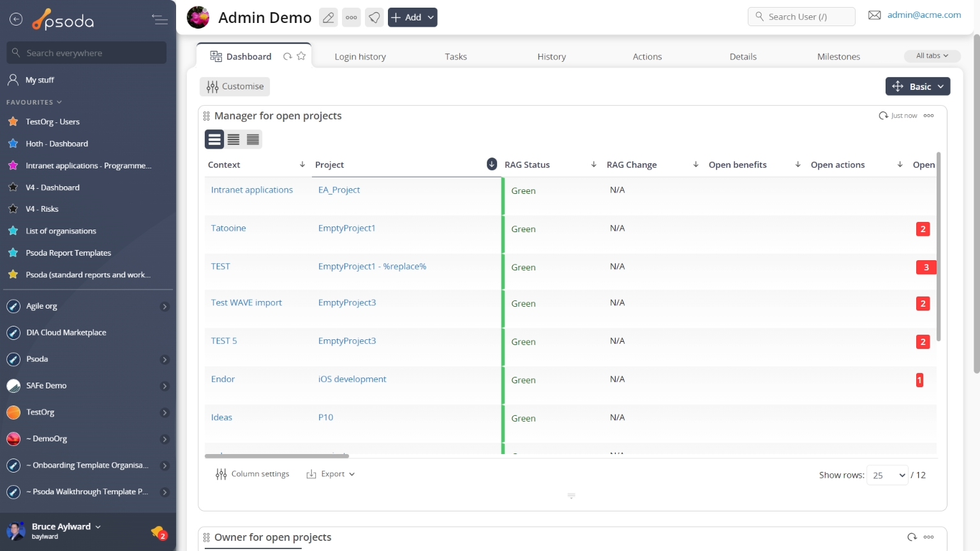The height and width of the screenshot is (551, 980).
Task: Expand the ~ DemoOrg organisation chevron
Action: (165, 439)
